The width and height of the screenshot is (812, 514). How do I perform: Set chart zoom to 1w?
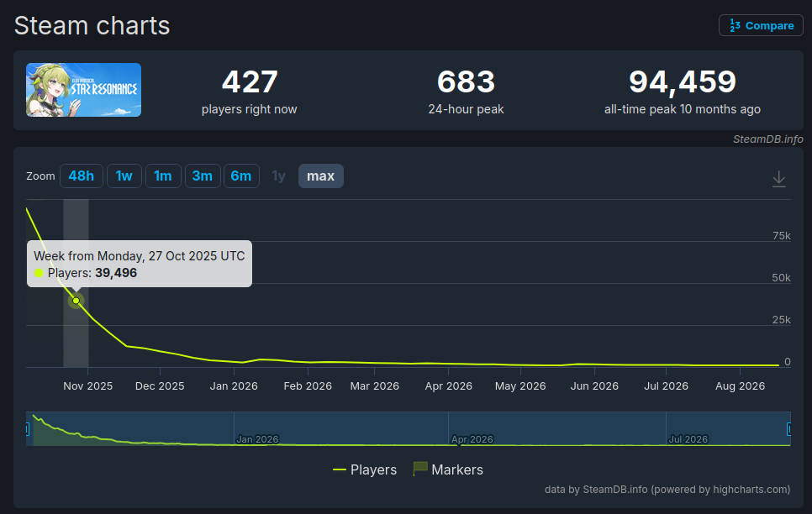point(124,176)
